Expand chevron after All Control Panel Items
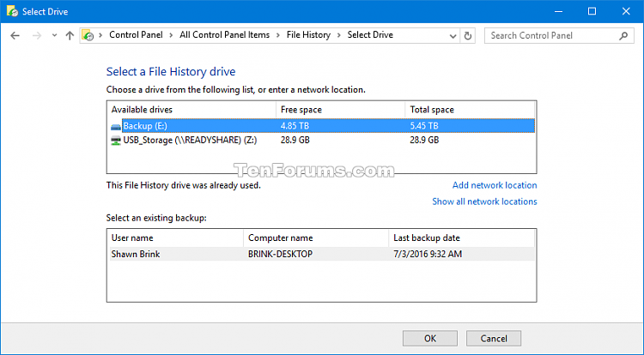Image resolution: width=644 pixels, height=355 pixels. pyautogui.click(x=278, y=35)
